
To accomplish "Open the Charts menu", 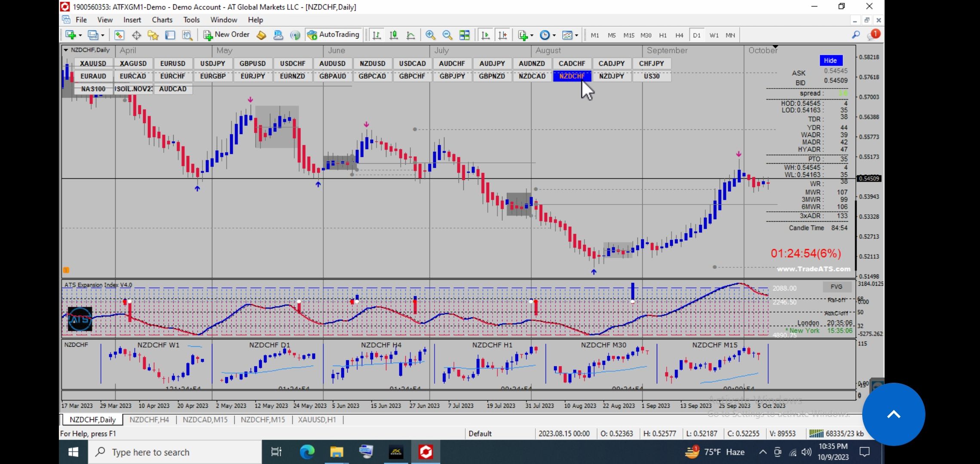I will (x=162, y=20).
